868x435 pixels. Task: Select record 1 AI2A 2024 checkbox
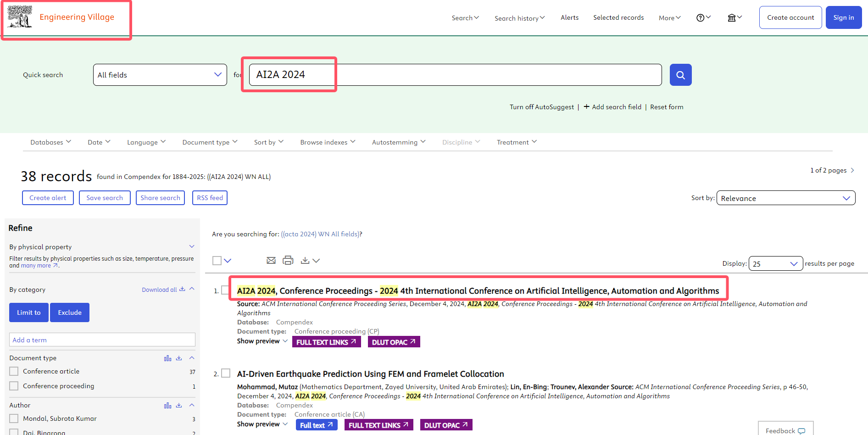point(226,290)
